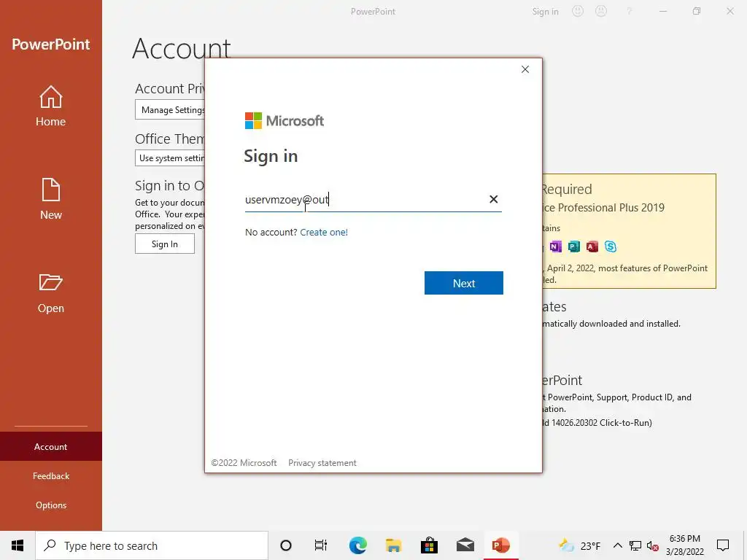Viewport: 747px width, 560px height.
Task: Click the muted volume tray icon
Action: (x=653, y=545)
